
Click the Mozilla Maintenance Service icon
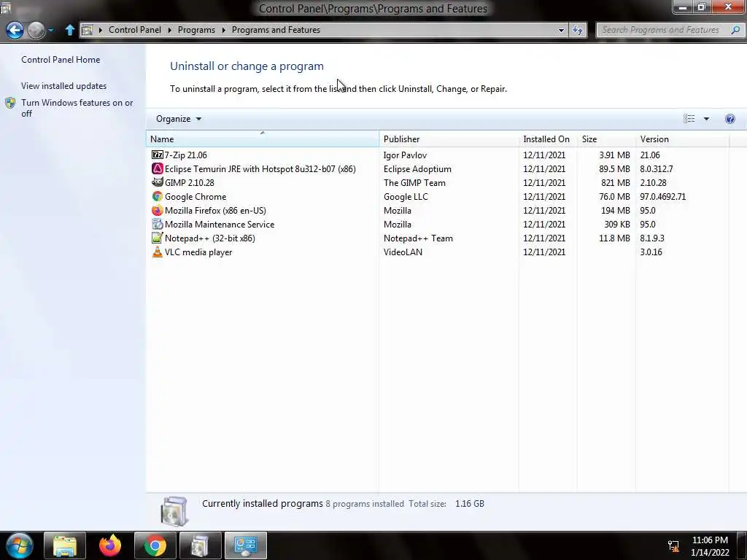[158, 224]
